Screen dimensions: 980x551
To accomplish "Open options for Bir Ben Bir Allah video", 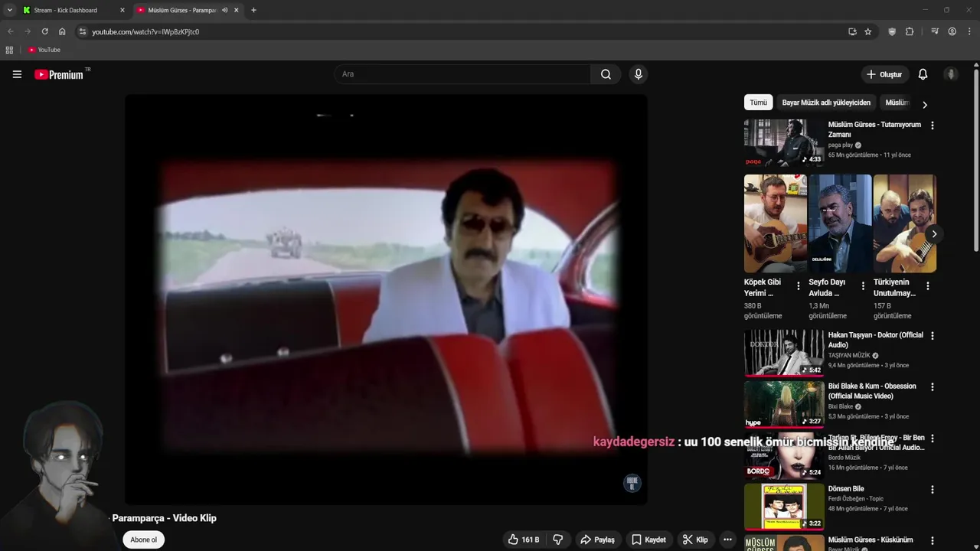I will (x=932, y=439).
